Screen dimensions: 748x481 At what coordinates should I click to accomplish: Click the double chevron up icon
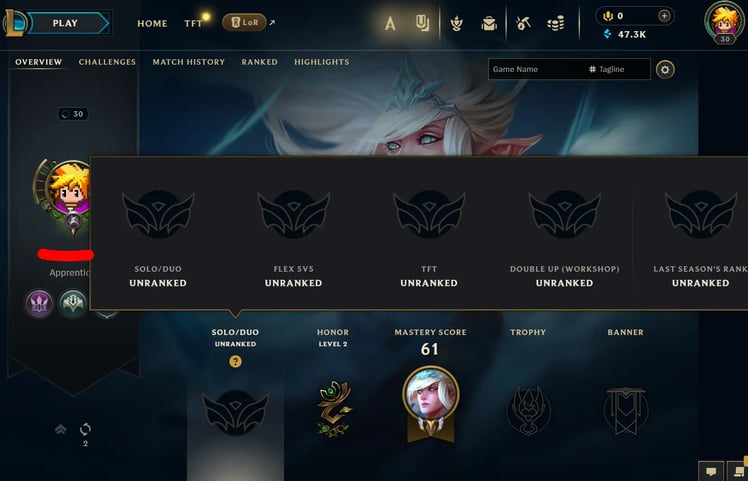tap(61, 429)
